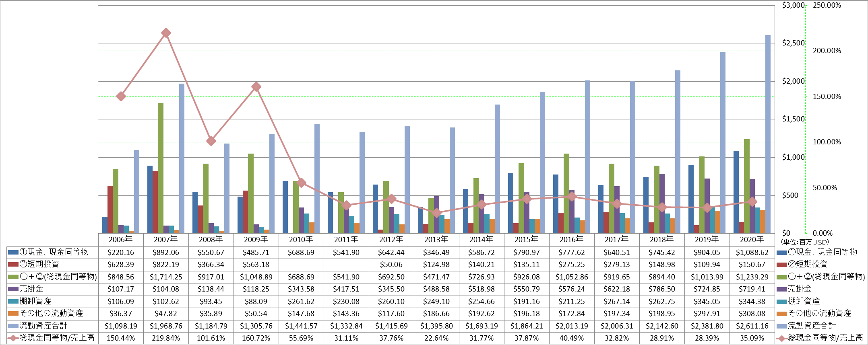Screen dimensions: 868x345
Task: Select the cell value $1,052.86
Action: point(572,277)
